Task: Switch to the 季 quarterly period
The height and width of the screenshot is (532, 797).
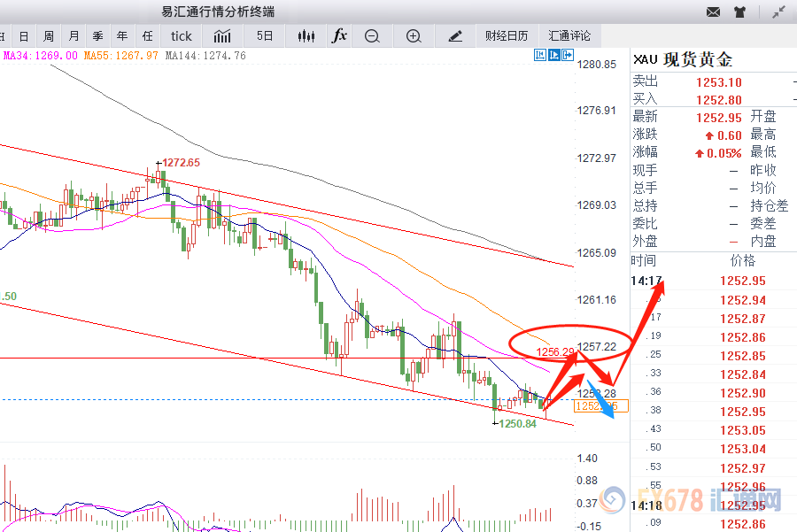Action: point(97,36)
